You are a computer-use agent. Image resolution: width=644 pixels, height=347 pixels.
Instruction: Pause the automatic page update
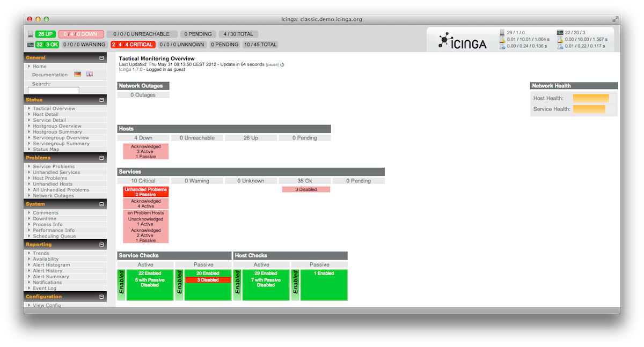[272, 64]
